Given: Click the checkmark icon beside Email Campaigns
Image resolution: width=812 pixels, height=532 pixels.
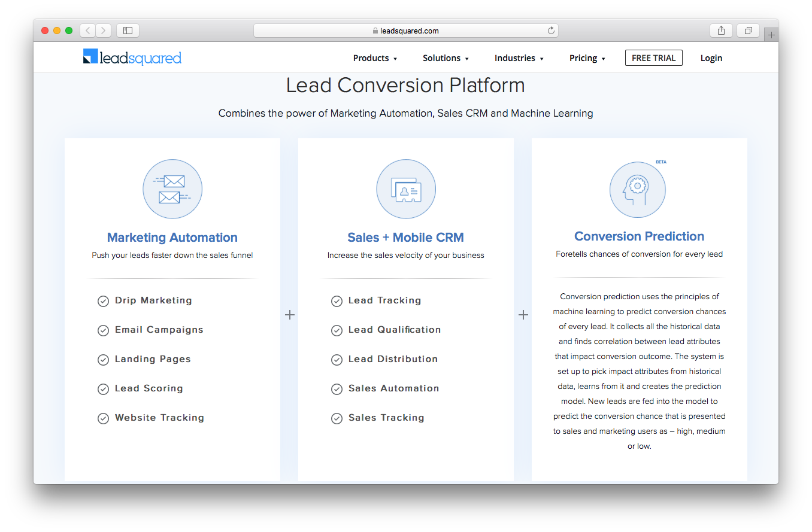Looking at the screenshot, I should pyautogui.click(x=103, y=330).
